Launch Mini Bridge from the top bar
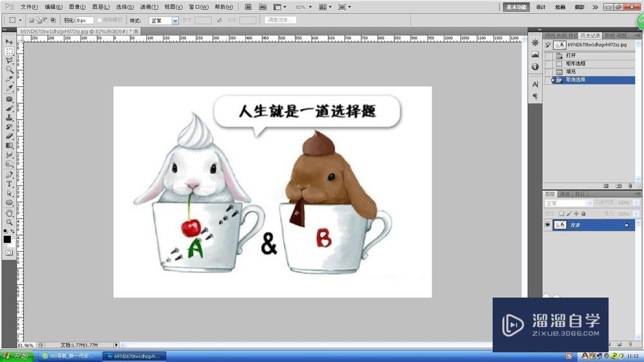This screenshot has height=362, width=644. [263, 7]
